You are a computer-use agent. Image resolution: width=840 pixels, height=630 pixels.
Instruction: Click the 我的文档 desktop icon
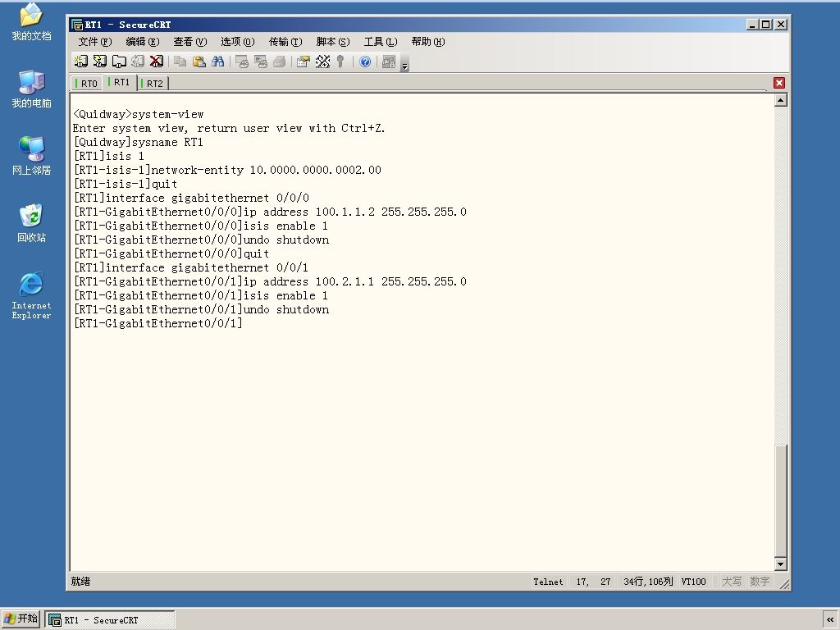(x=32, y=22)
